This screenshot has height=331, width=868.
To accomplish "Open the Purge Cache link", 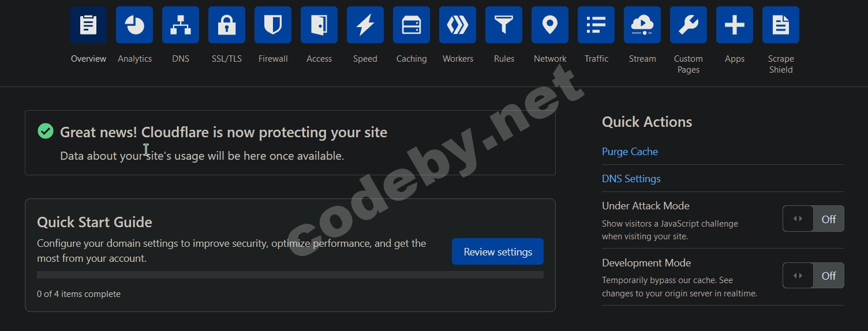I will (630, 152).
